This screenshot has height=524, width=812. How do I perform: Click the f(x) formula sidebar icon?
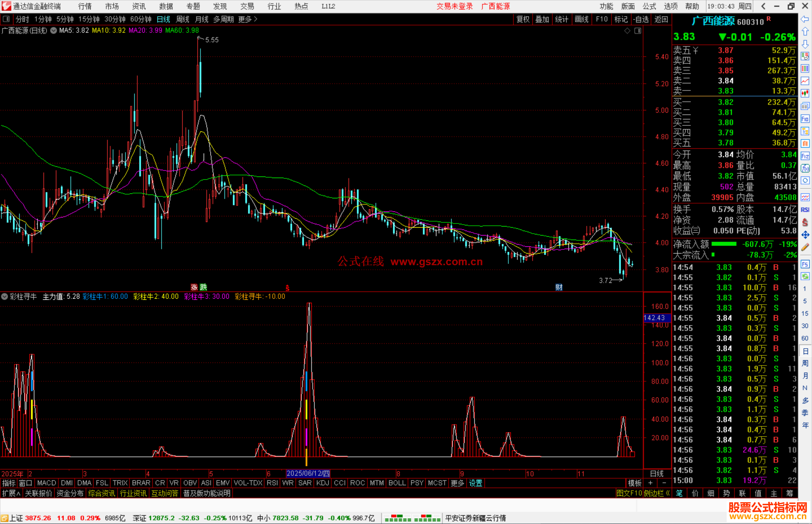(805, 168)
